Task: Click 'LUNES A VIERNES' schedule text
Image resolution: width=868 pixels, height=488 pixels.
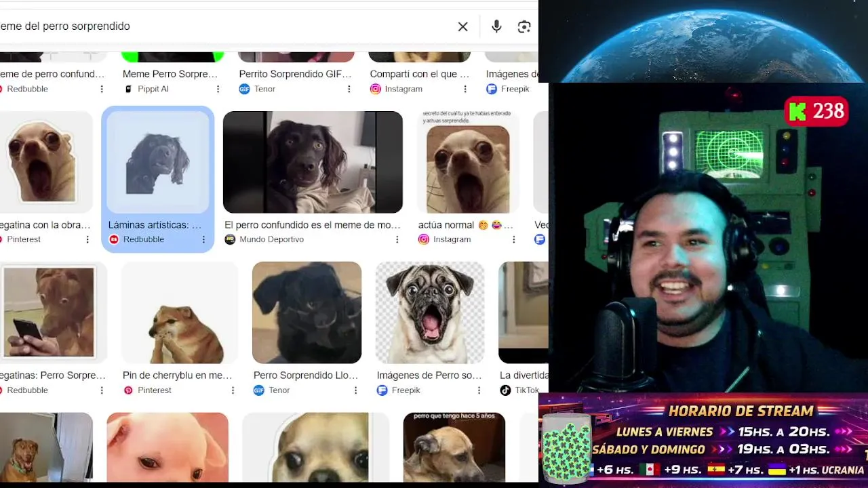Action: tap(665, 432)
